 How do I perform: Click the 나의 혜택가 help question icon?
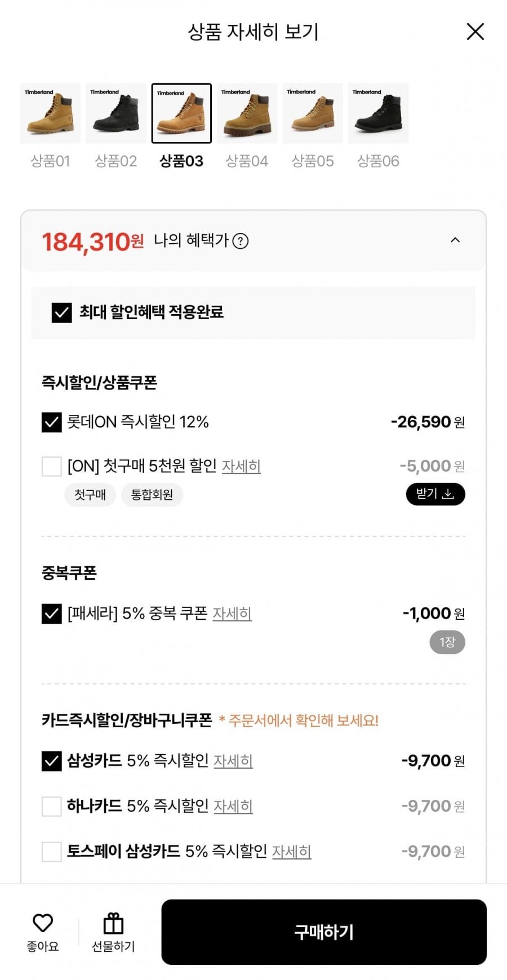pyautogui.click(x=241, y=241)
